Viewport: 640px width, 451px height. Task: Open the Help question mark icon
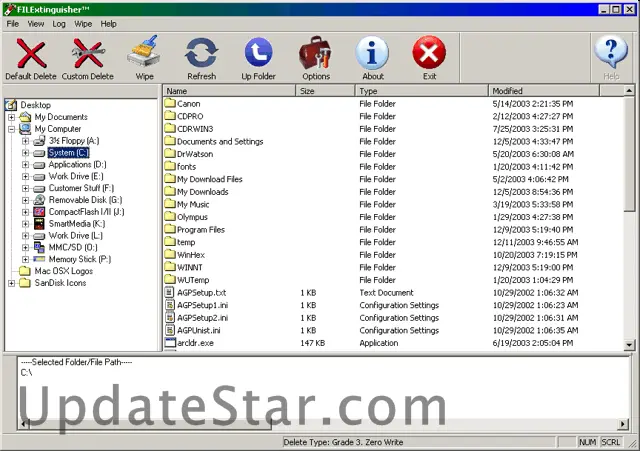coord(611,53)
